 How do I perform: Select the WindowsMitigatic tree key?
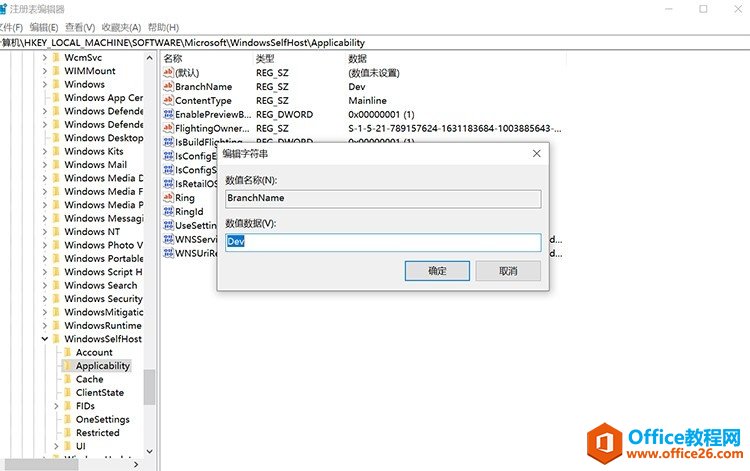click(x=103, y=312)
